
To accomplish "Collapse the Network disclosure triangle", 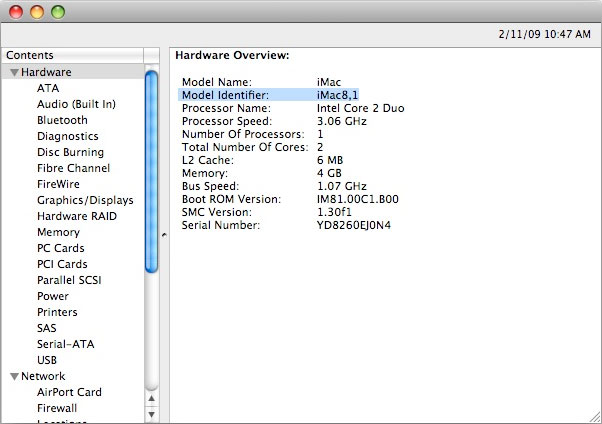I will (15, 376).
